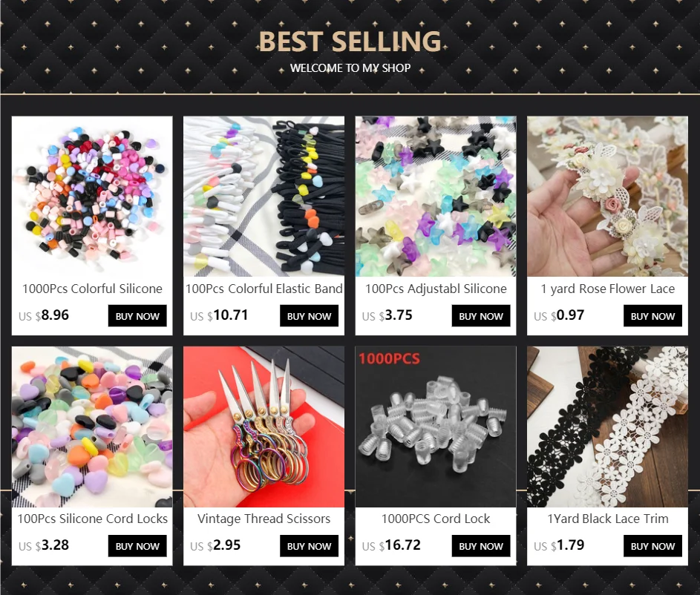Open the Rose Flower Lace product photo
The width and height of the screenshot is (700, 595).
pyautogui.click(x=608, y=197)
